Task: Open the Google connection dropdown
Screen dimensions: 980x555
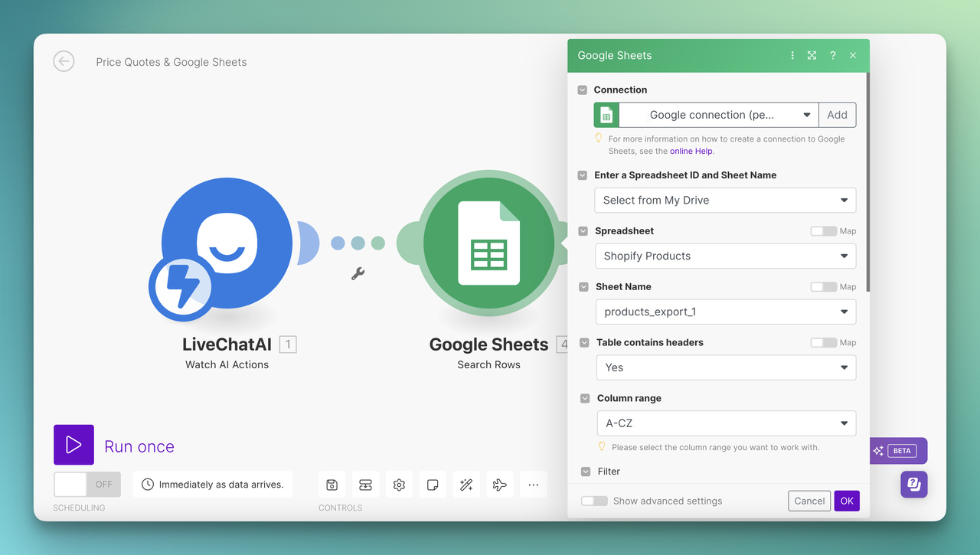Action: tap(718, 115)
